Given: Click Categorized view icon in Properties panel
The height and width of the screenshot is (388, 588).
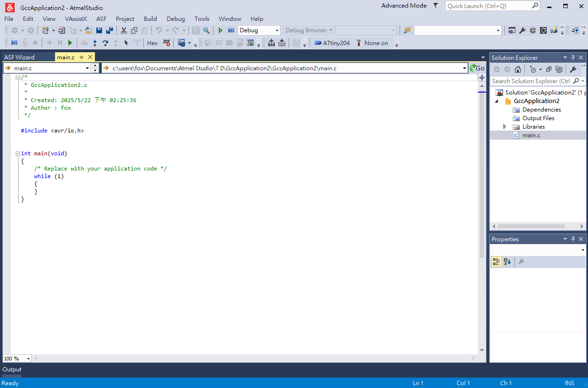Looking at the screenshot, I should (496, 262).
